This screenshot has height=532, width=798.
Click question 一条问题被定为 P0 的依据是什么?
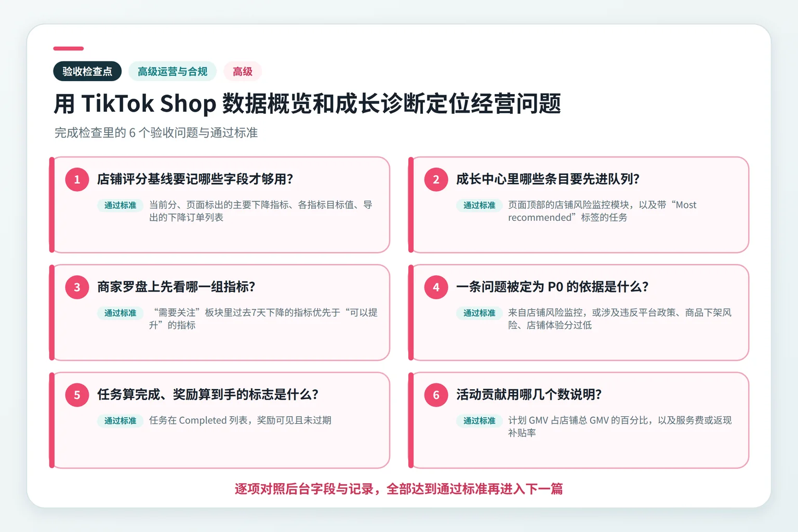[x=552, y=287]
